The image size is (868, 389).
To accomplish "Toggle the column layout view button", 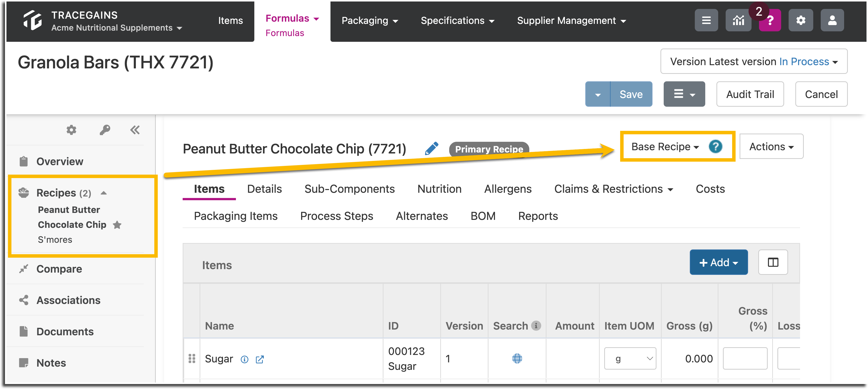I will pos(773,262).
